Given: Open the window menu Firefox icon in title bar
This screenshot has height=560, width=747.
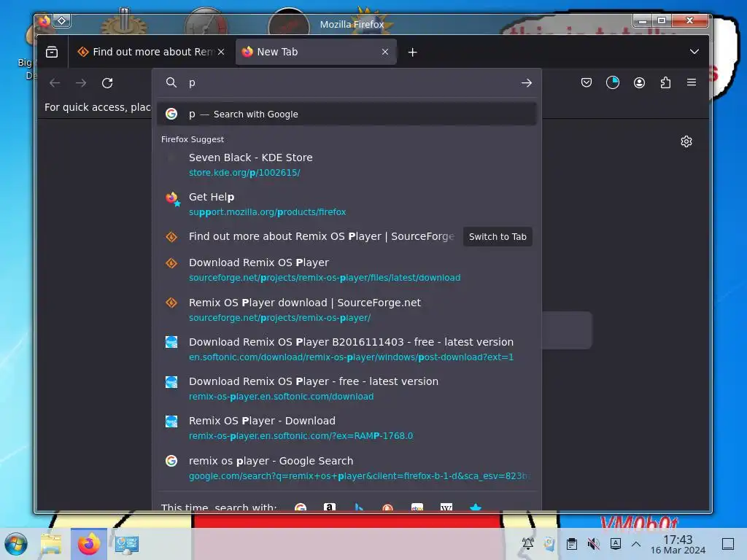Looking at the screenshot, I should tap(44, 21).
